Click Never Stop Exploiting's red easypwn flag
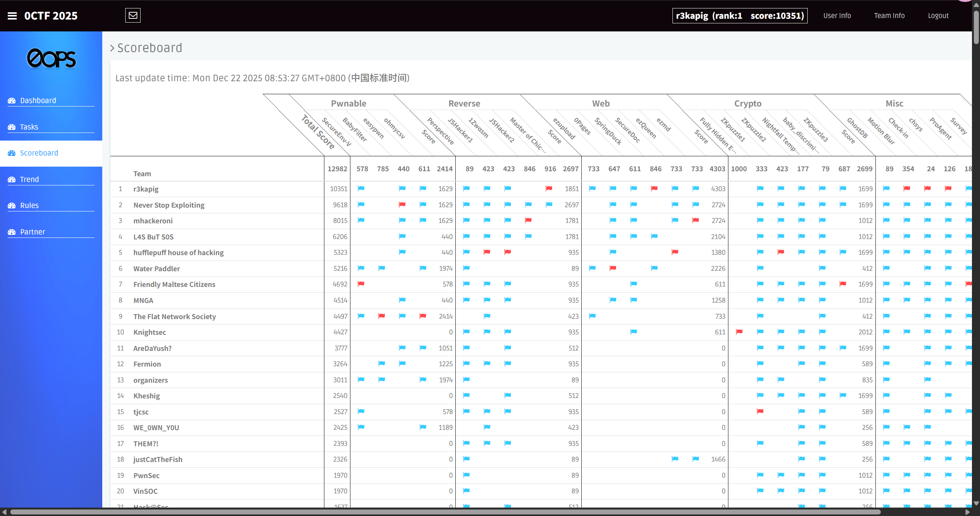 pyautogui.click(x=402, y=205)
